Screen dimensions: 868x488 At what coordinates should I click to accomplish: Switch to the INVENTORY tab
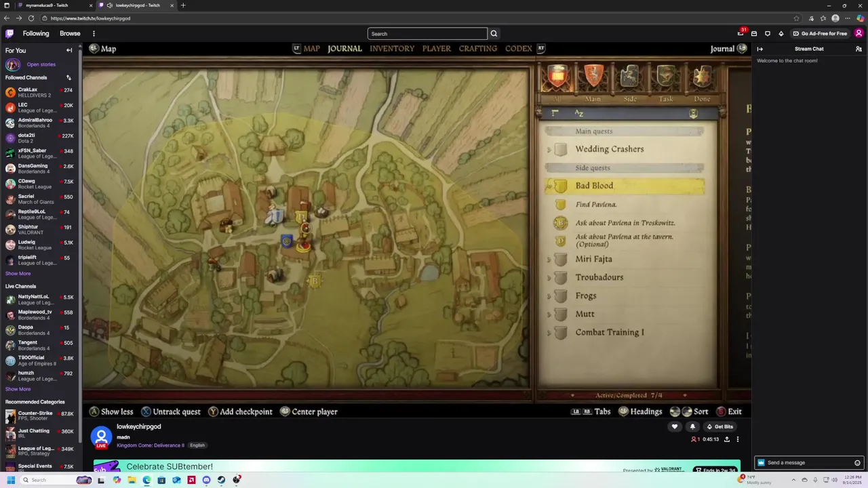coord(392,49)
